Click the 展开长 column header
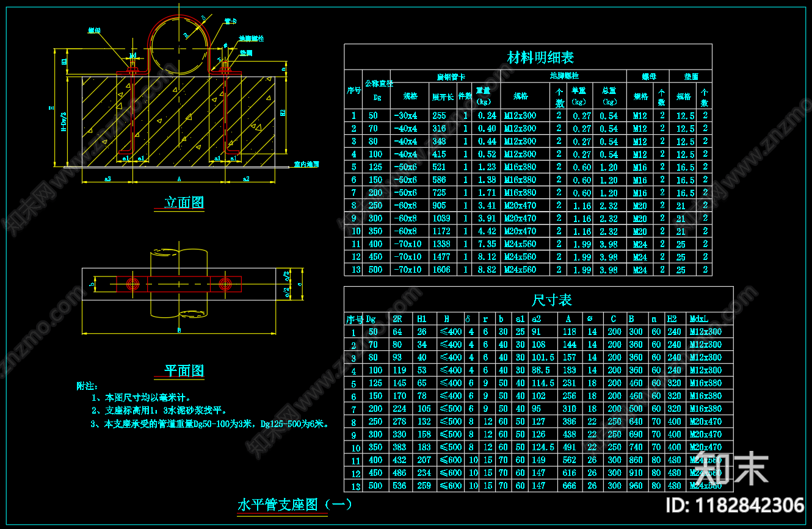 point(443,96)
